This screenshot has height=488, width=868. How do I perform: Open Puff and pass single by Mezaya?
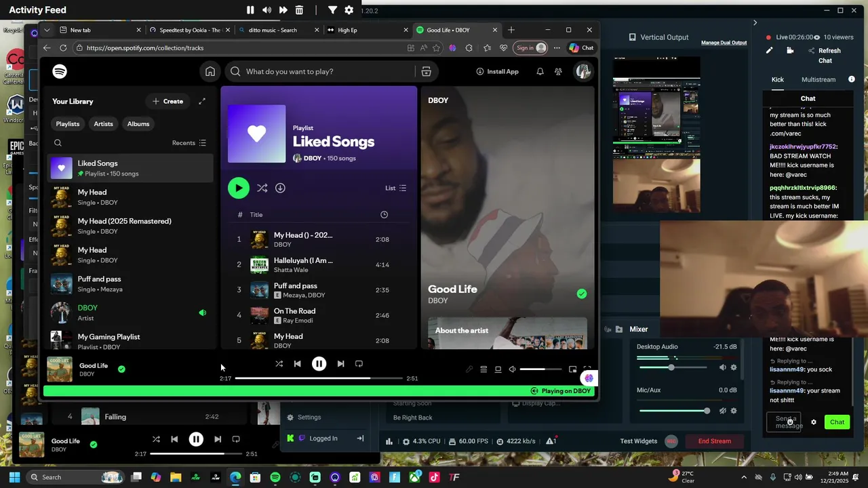click(130, 284)
